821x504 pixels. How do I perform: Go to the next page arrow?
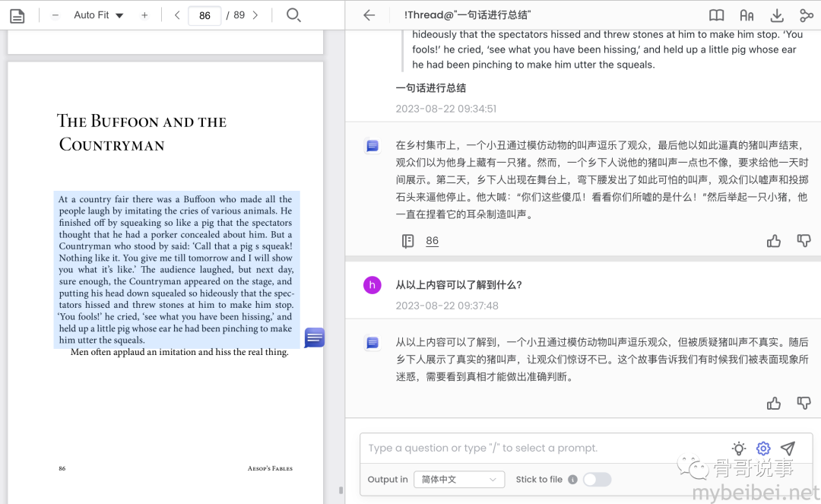(255, 15)
